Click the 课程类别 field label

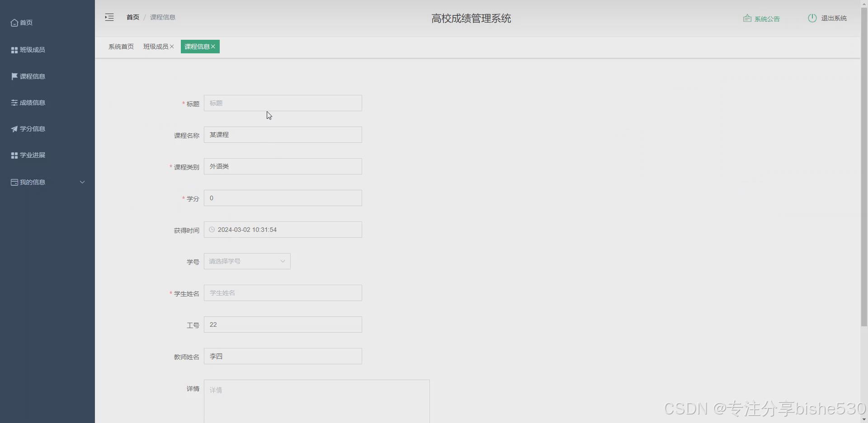(x=186, y=167)
